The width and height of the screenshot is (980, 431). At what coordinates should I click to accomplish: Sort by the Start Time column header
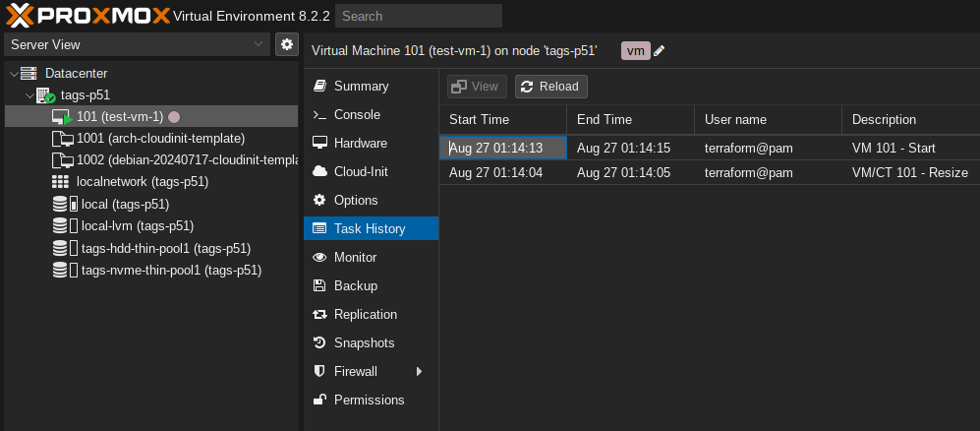pyautogui.click(x=501, y=119)
